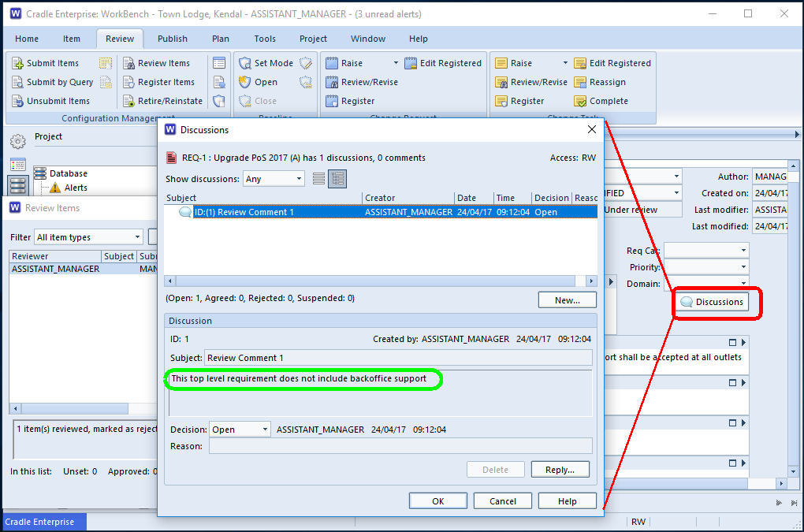
Task: Click the comment text about backoffice support
Action: [x=299, y=379]
